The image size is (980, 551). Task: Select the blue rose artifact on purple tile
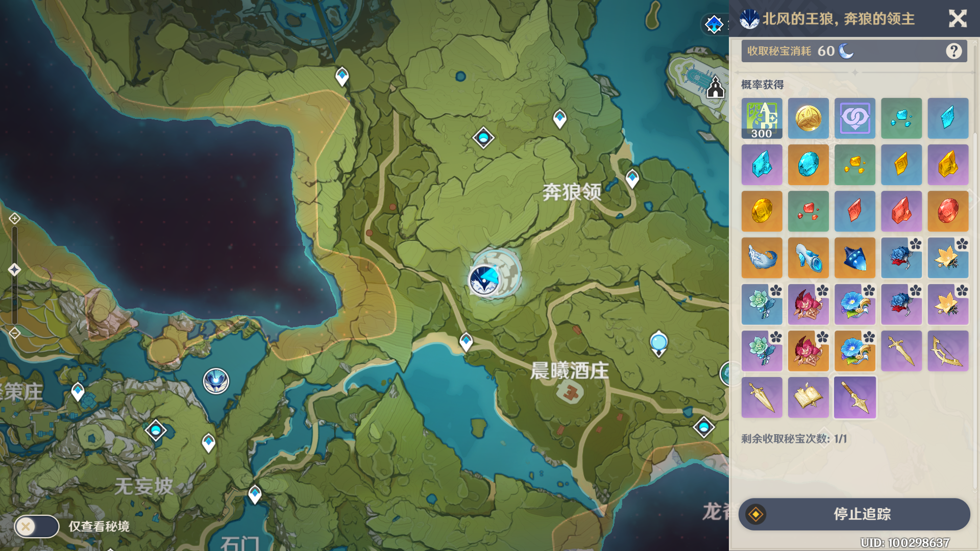coord(901,305)
